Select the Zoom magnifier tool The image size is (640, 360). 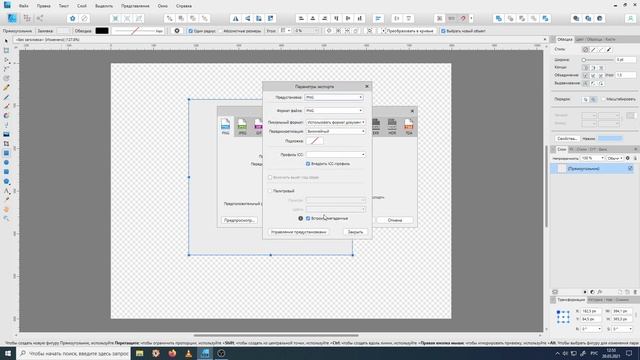6,219
